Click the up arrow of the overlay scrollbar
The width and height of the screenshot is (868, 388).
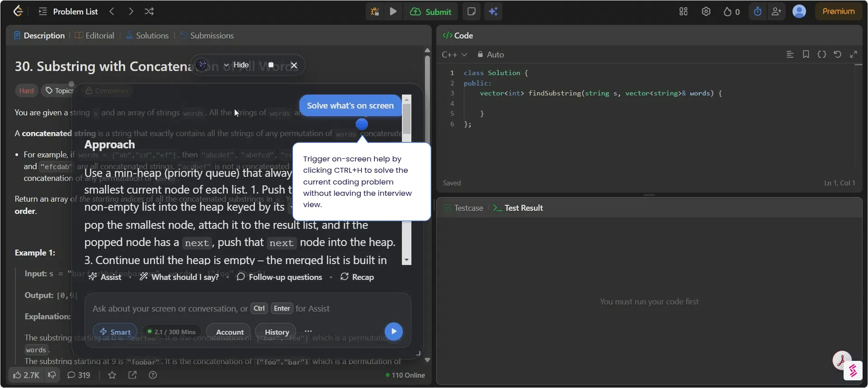pos(406,99)
